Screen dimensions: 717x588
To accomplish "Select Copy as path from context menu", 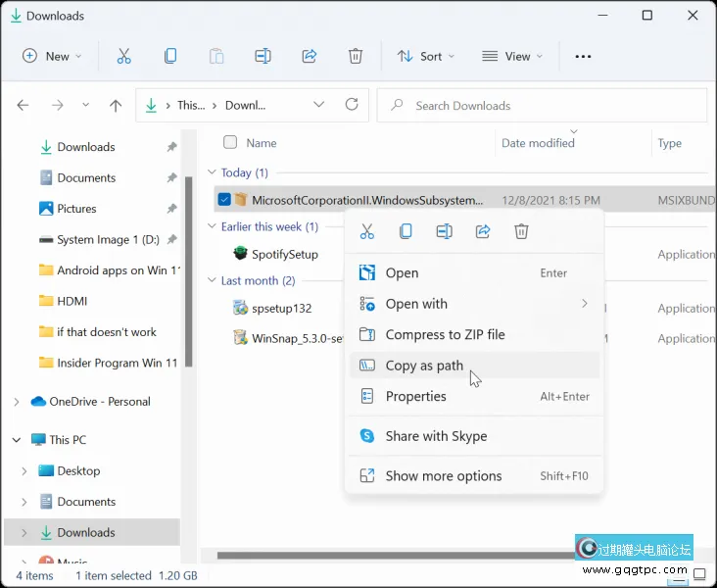I will click(x=424, y=366).
